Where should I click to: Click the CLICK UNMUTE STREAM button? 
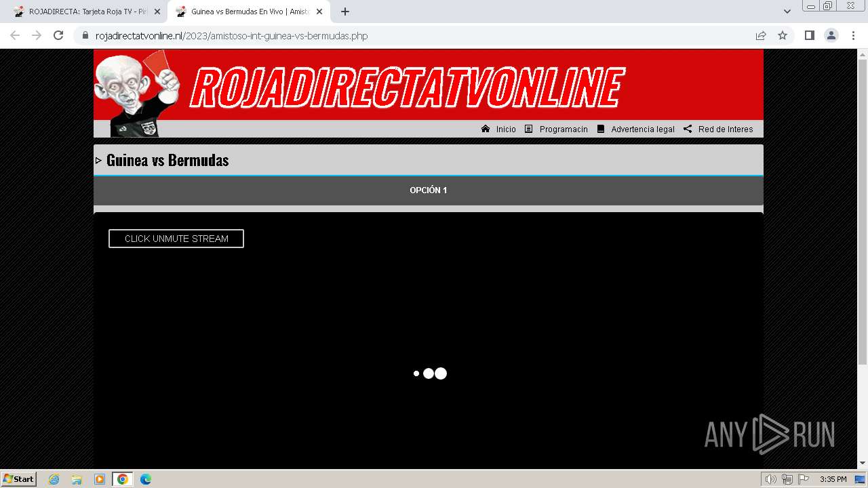[176, 239]
